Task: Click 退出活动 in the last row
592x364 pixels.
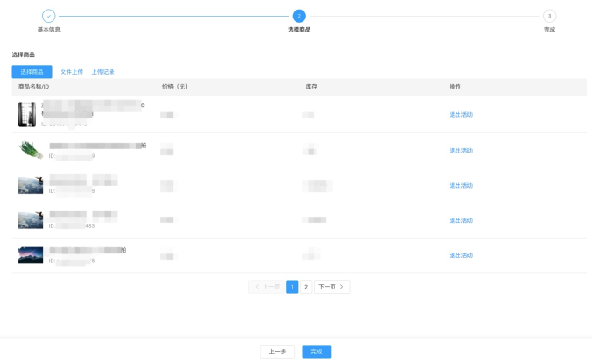Action: [x=460, y=255]
